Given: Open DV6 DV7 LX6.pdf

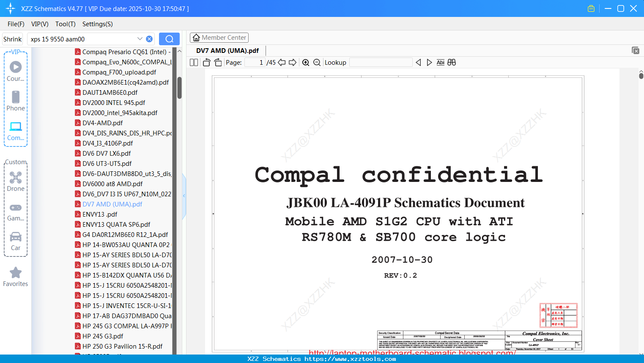Looking at the screenshot, I should tap(103, 154).
